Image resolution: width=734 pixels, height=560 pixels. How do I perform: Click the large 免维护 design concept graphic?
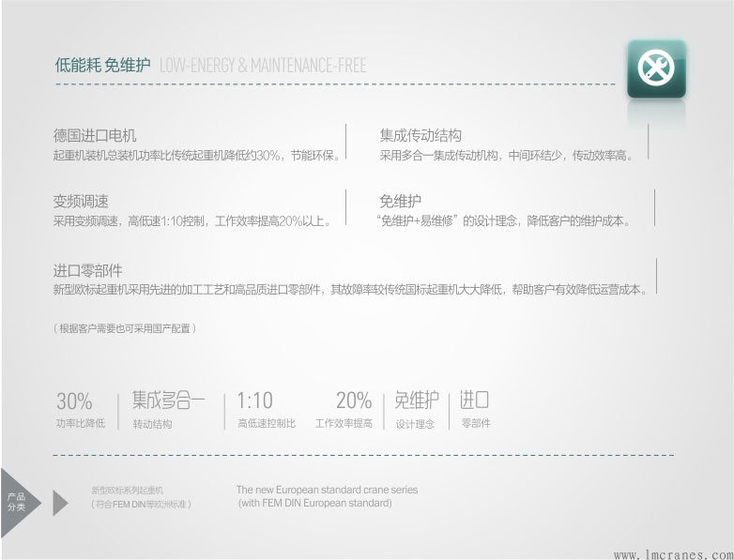416,401
